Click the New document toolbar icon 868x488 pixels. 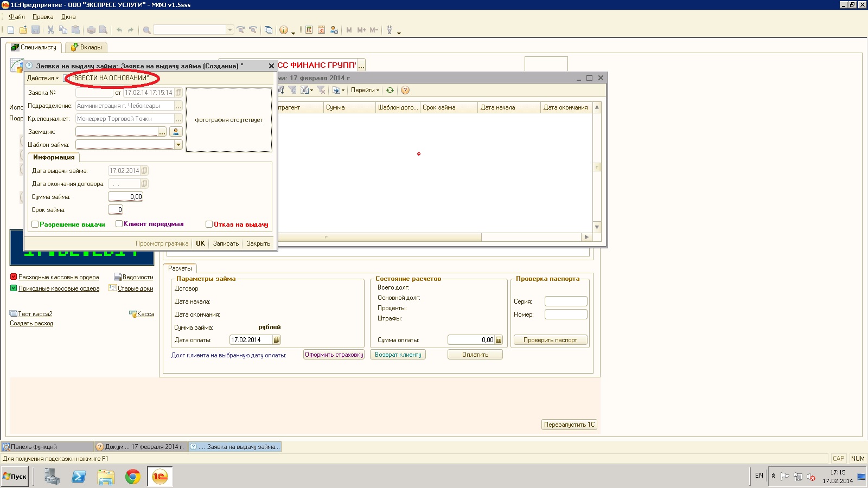(x=11, y=30)
